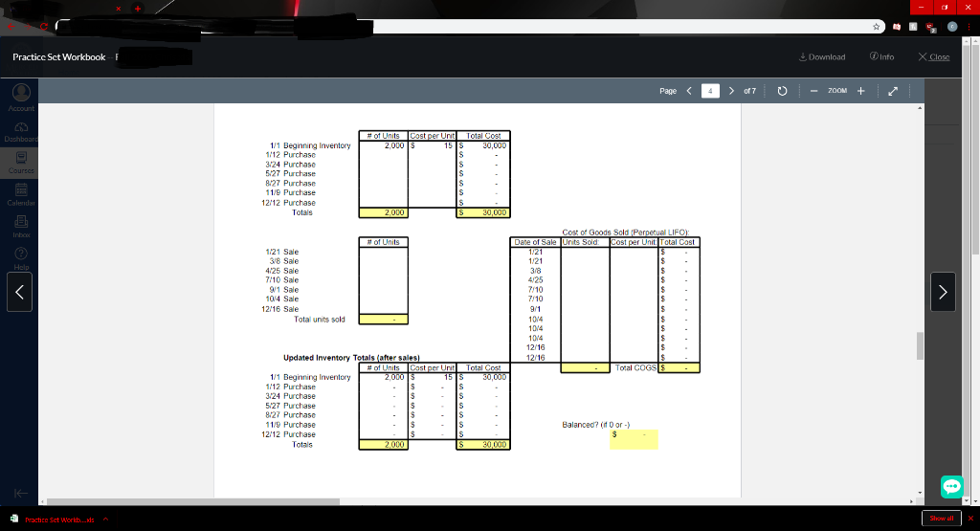Close the current browser tab
This screenshot has width=980, height=531.
(x=118, y=8)
